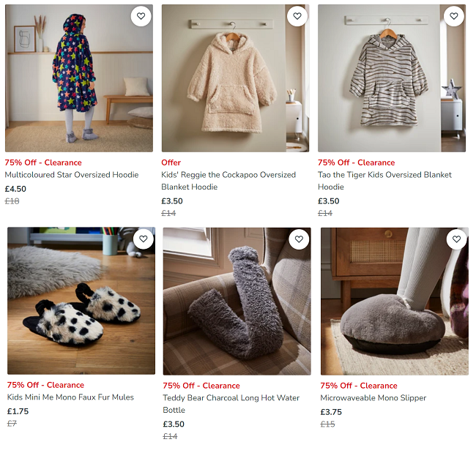Open Kids Mini Me Mono Faux Fur Mules link
Screen dimensions: 476x453
(71, 397)
